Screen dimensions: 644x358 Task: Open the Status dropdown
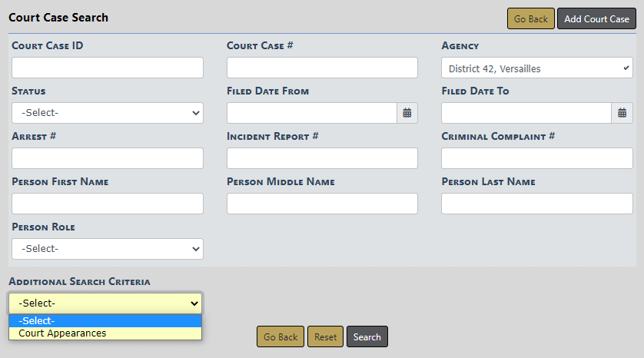pyautogui.click(x=108, y=113)
